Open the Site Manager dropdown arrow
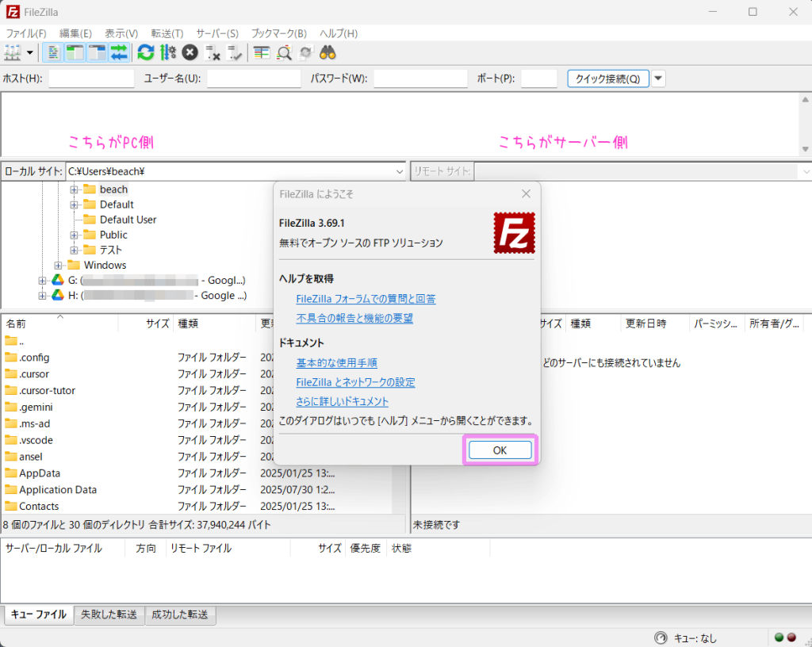 coord(30,53)
